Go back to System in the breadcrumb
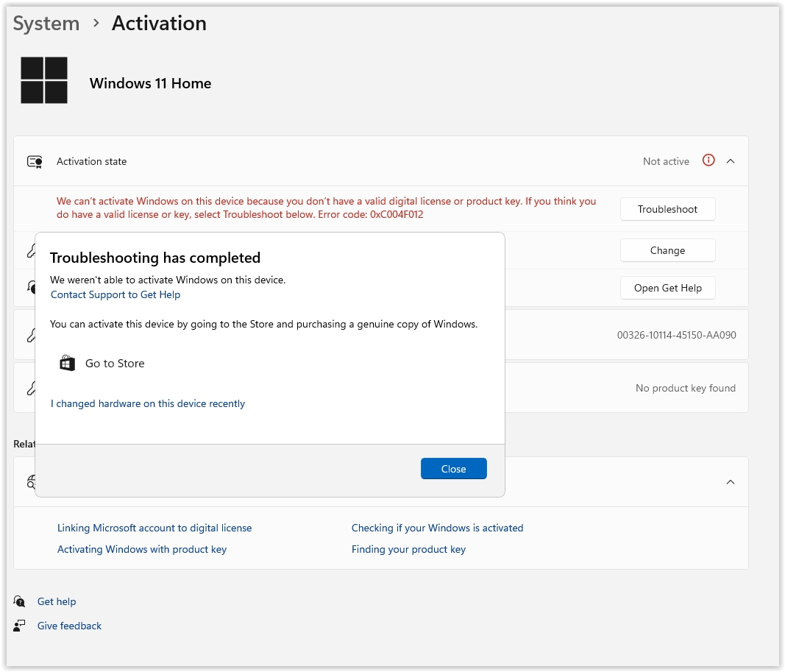Viewport: 785px width, 672px height. (46, 24)
